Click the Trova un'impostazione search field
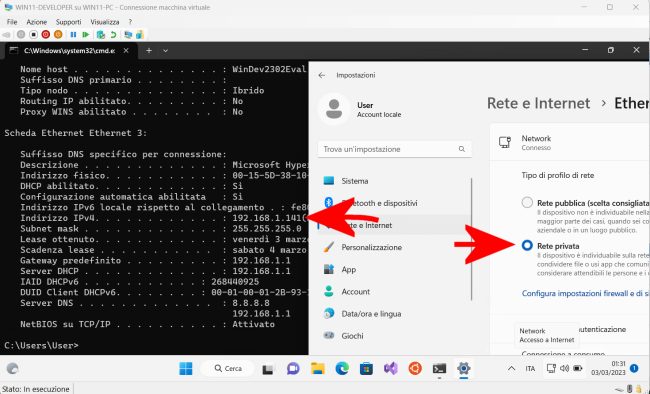Viewport: 650px width, 394px height. pos(394,149)
